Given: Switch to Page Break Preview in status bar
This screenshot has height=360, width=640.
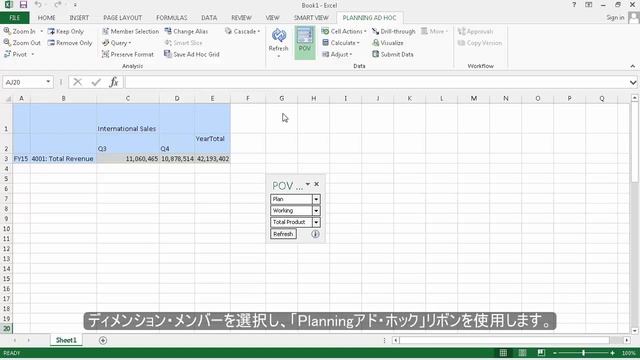Looking at the screenshot, I should click(541, 353).
